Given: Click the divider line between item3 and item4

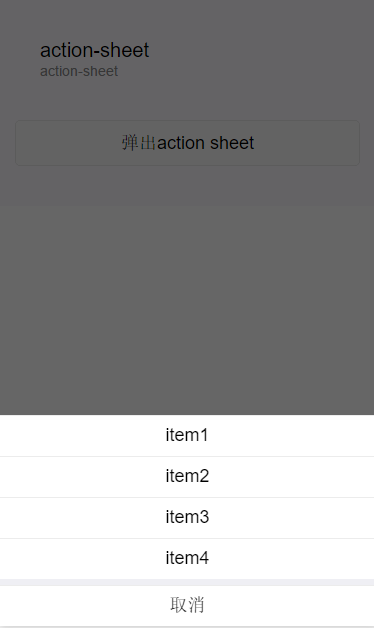Looking at the screenshot, I should 187,538.
